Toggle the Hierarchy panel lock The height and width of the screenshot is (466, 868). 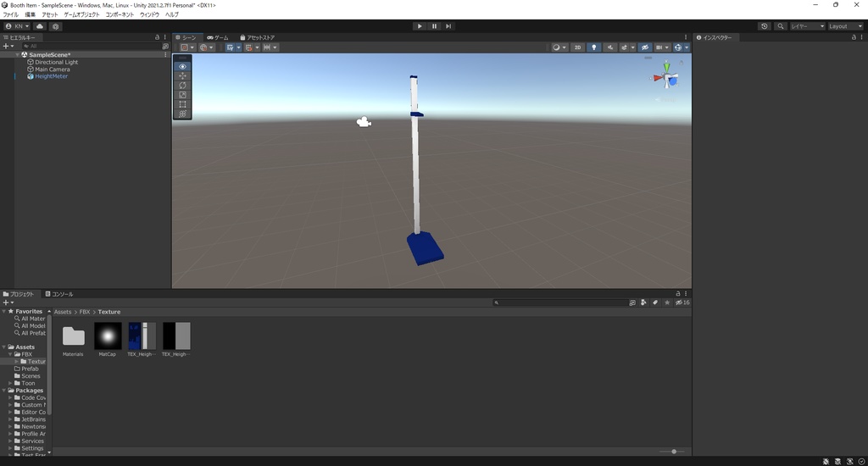(157, 37)
